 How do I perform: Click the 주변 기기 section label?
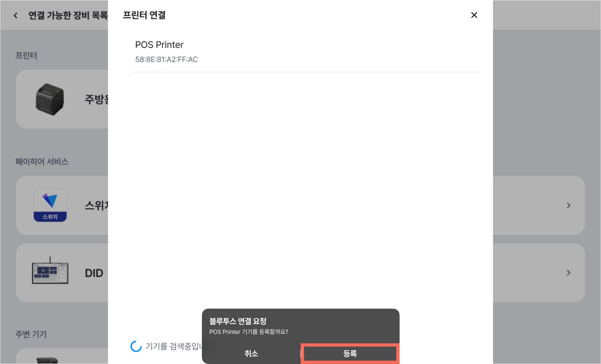point(31,334)
